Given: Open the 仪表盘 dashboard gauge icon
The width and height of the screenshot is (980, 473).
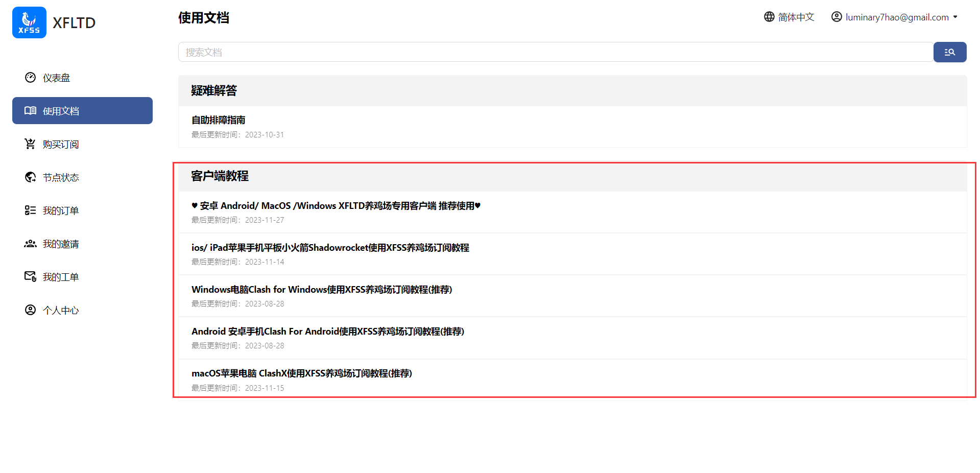Looking at the screenshot, I should click(30, 77).
